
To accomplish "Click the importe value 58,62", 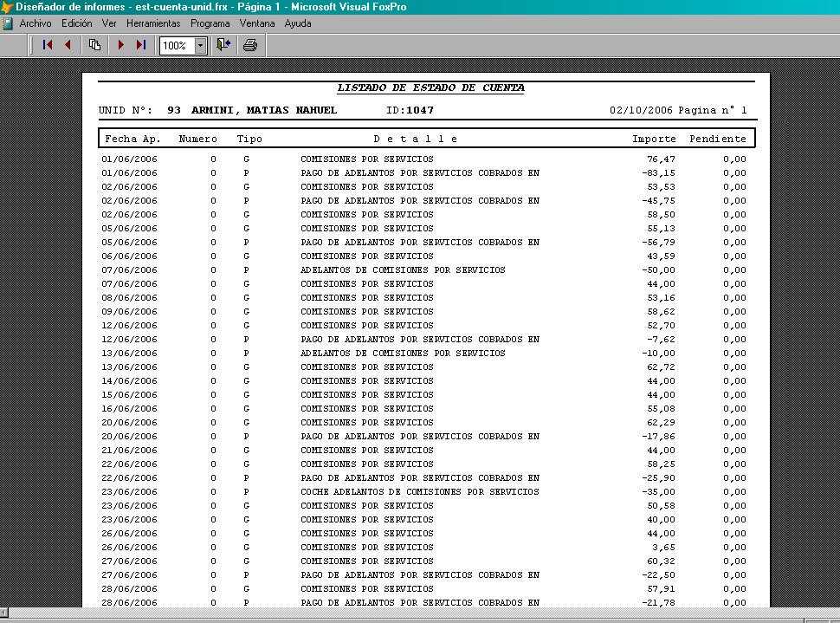I will (661, 312).
